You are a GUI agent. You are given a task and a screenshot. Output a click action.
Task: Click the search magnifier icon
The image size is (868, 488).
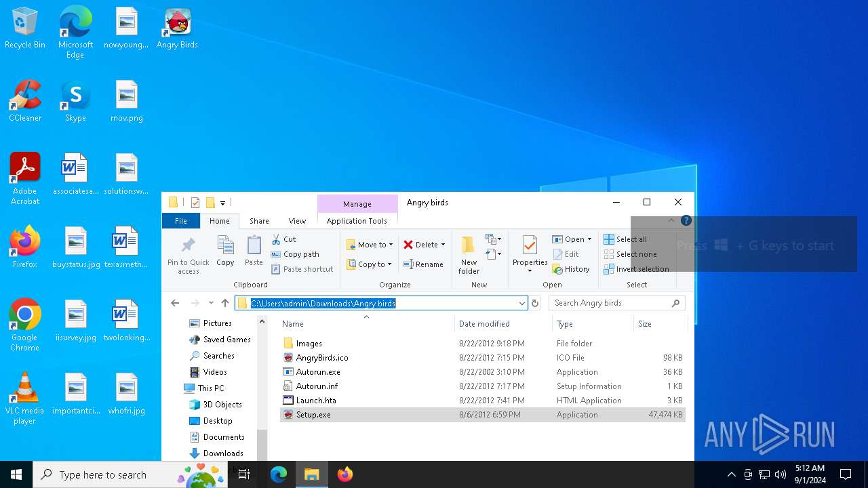click(675, 303)
